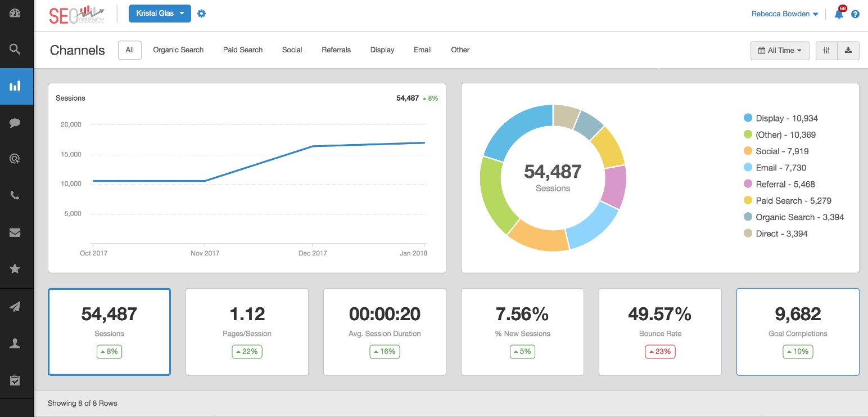
Task: Toggle the Bounce Rate metric card
Action: [659, 332]
